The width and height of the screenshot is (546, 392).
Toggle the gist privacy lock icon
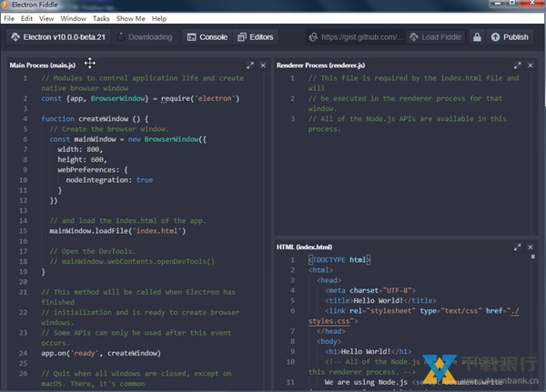(x=477, y=37)
